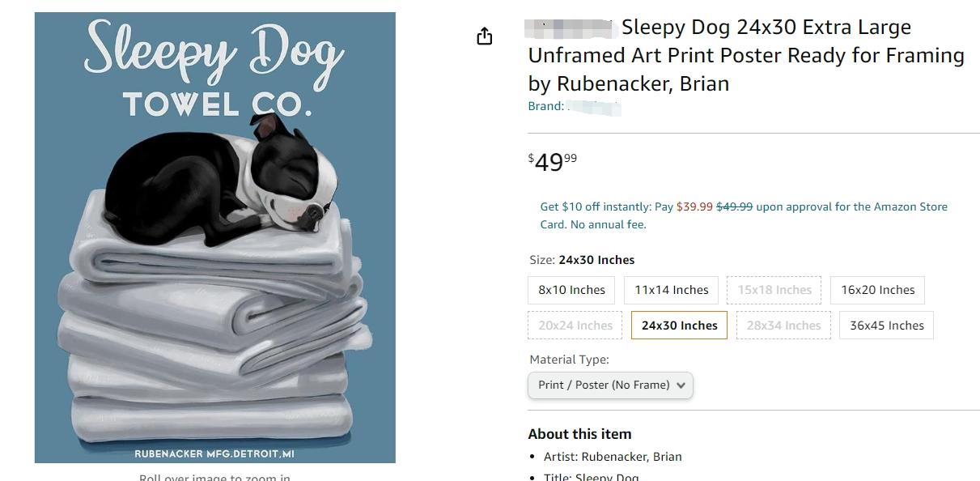Image resolution: width=980 pixels, height=481 pixels.
Task: Click the Size: 24x30 Inches label
Action: [x=582, y=260]
